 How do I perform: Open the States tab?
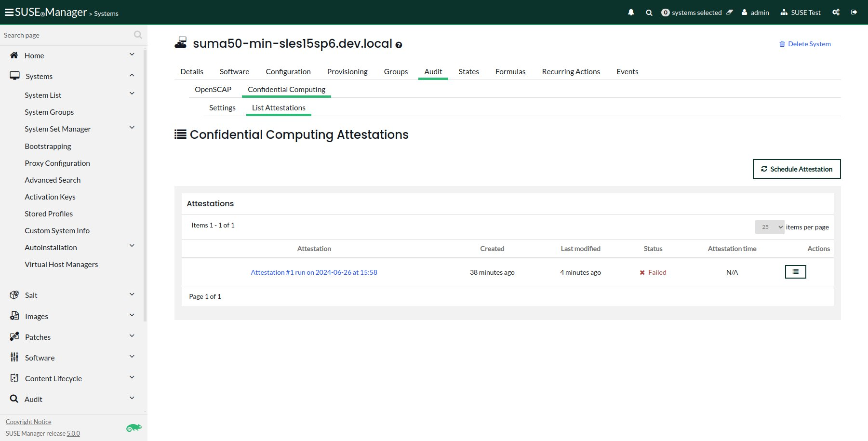pos(468,71)
